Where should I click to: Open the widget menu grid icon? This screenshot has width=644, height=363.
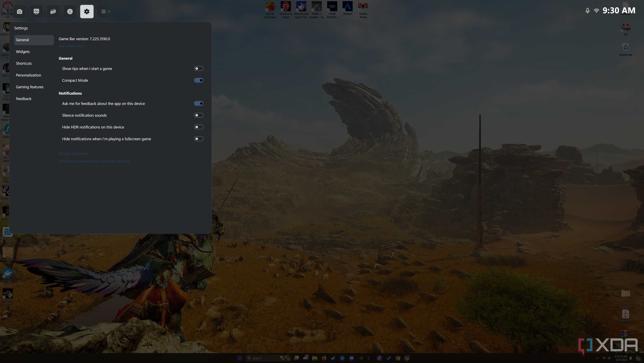103,11
